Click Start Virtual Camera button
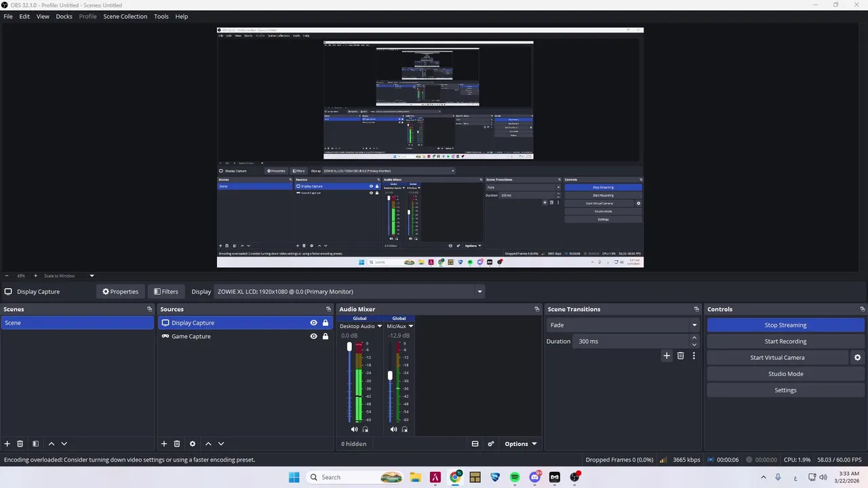Screen dimensions: 868x488 [x=777, y=358]
